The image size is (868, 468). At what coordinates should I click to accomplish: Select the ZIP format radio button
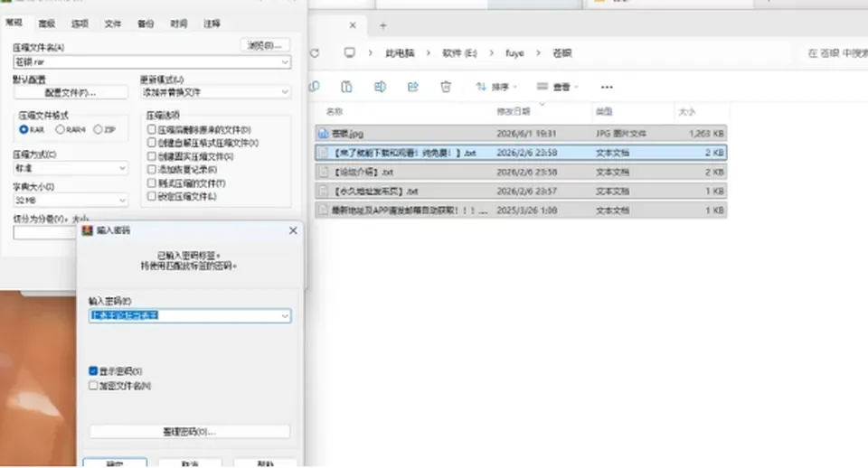(98, 129)
